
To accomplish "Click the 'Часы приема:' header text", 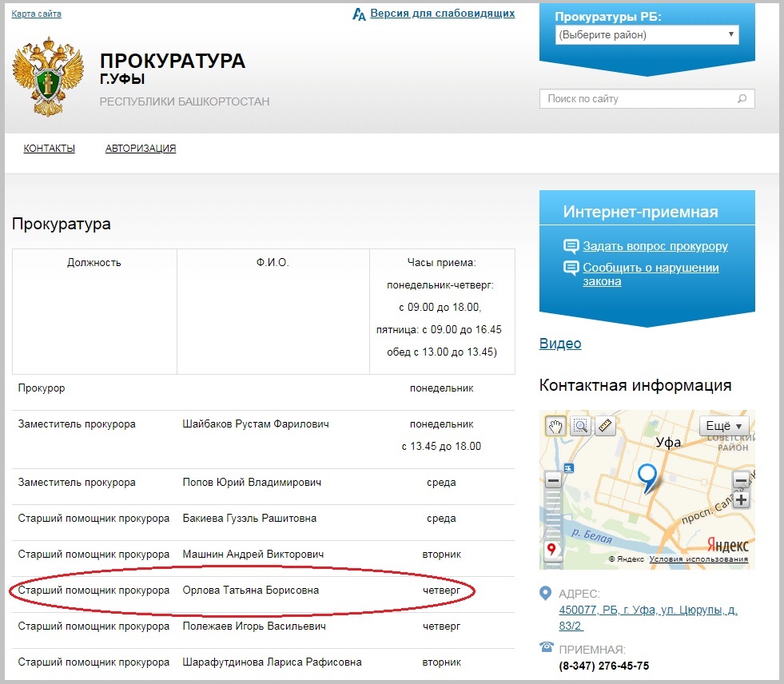I will click(x=441, y=263).
